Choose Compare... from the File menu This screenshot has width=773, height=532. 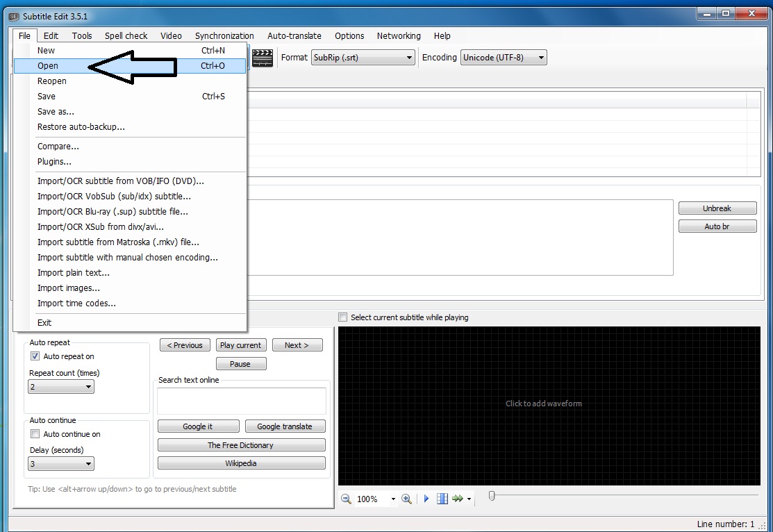[130, 147]
